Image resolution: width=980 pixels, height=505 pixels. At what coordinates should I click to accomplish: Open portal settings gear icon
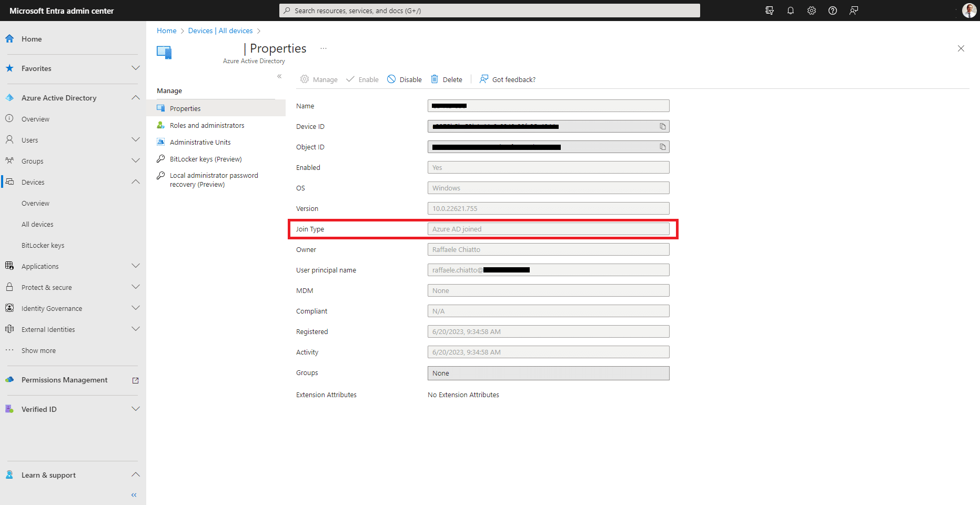[x=812, y=11]
